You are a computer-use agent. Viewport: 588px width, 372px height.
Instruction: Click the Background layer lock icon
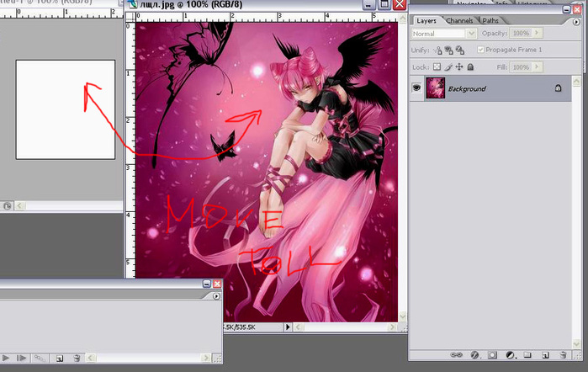558,88
